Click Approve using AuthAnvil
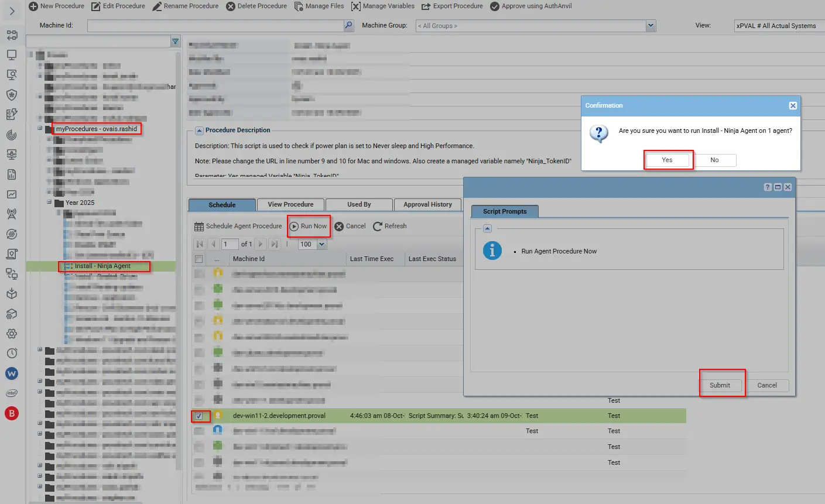825x504 pixels. tap(531, 6)
